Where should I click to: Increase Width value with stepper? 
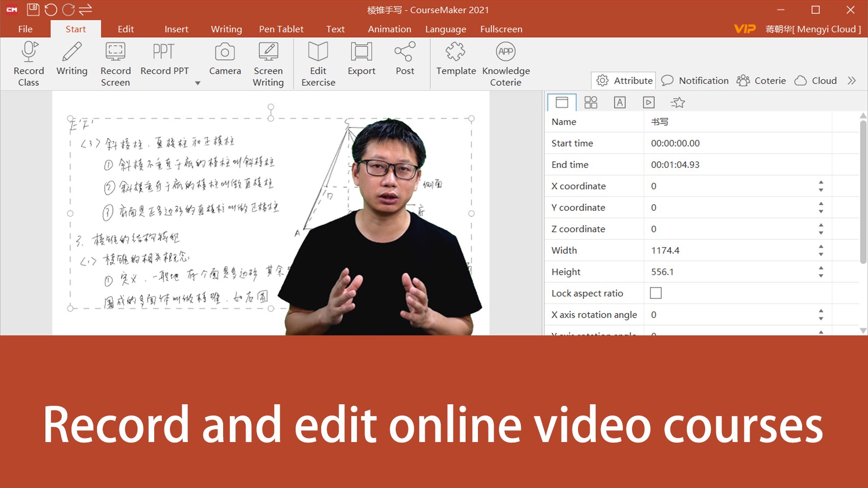click(821, 247)
